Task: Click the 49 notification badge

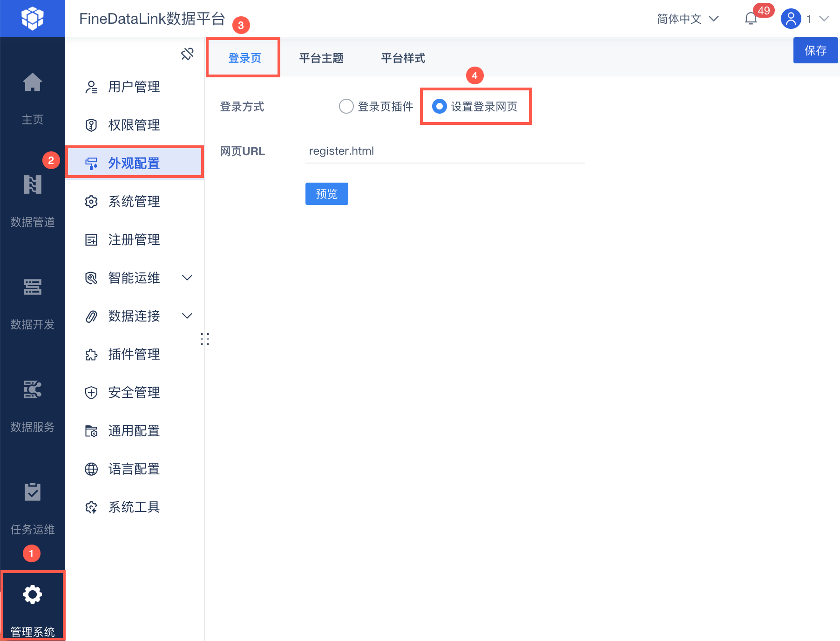Action: 764,10
